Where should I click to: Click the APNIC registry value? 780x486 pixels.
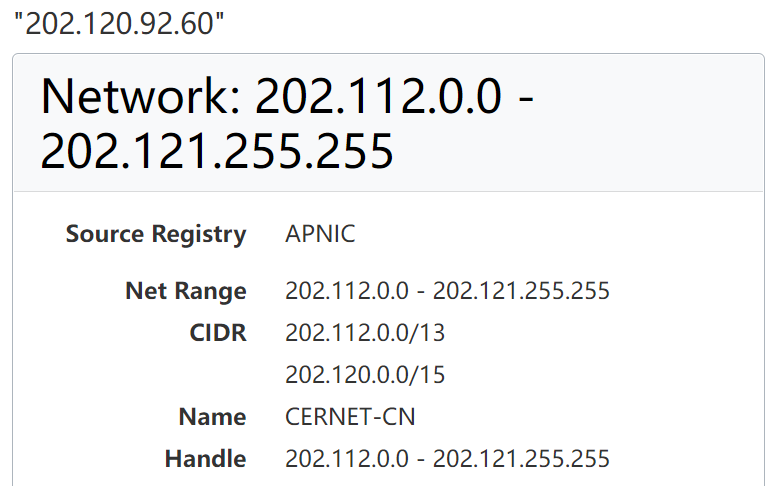(x=320, y=234)
